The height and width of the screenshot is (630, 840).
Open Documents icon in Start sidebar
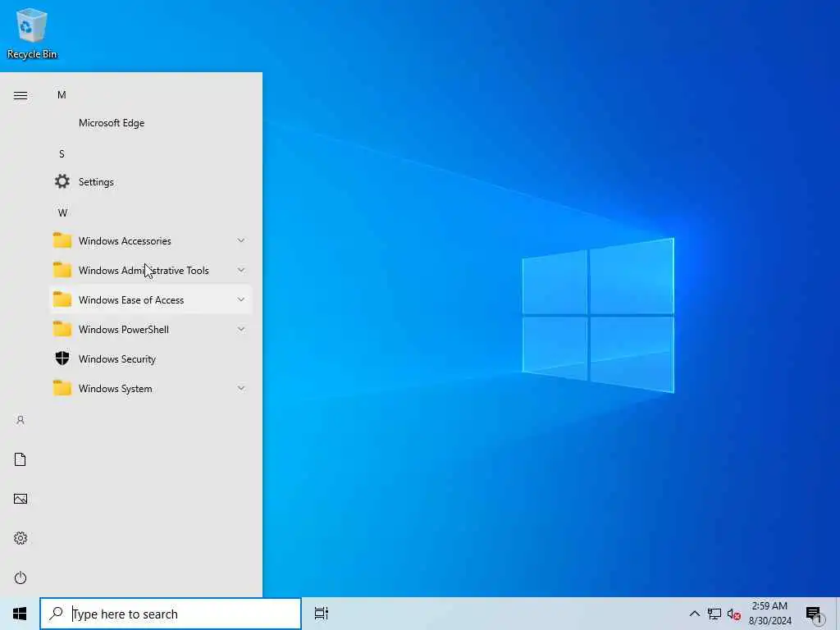(x=21, y=459)
